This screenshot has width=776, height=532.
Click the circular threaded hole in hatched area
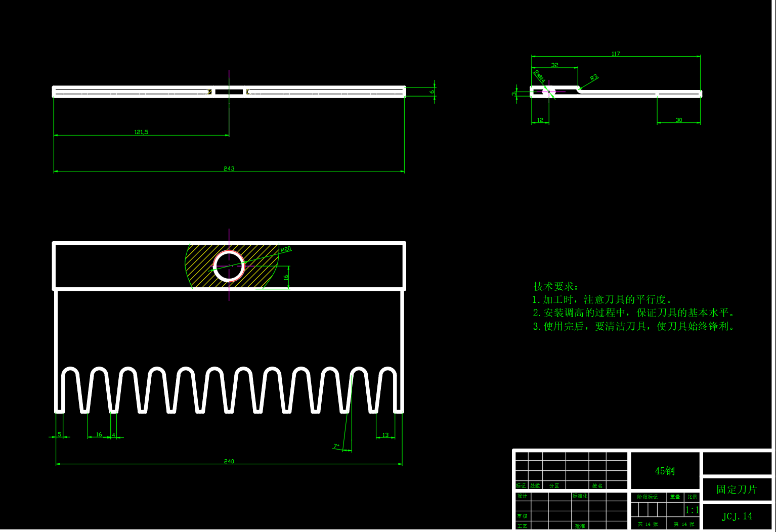(229, 266)
